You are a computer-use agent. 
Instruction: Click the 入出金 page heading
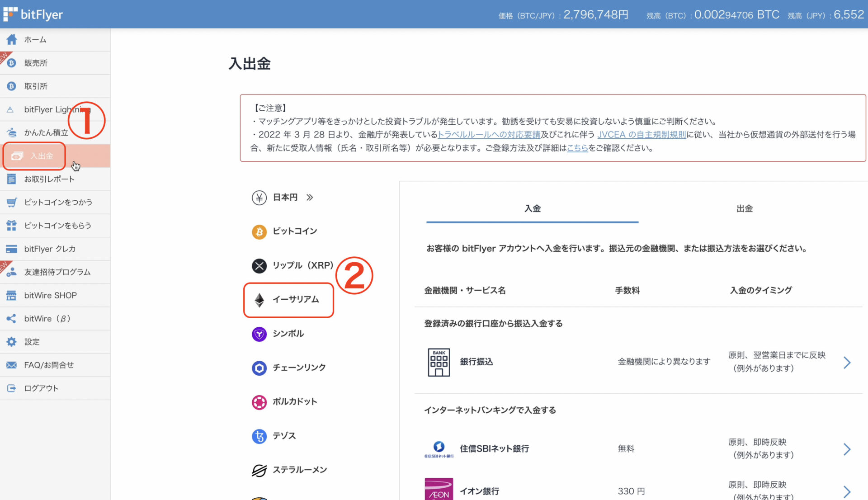[x=250, y=64]
